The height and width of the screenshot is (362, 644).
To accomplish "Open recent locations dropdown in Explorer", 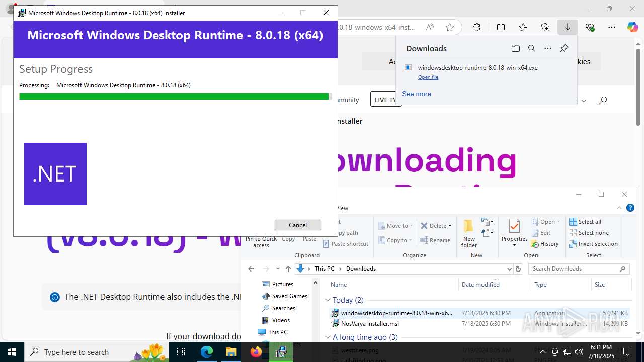I will 278,269.
